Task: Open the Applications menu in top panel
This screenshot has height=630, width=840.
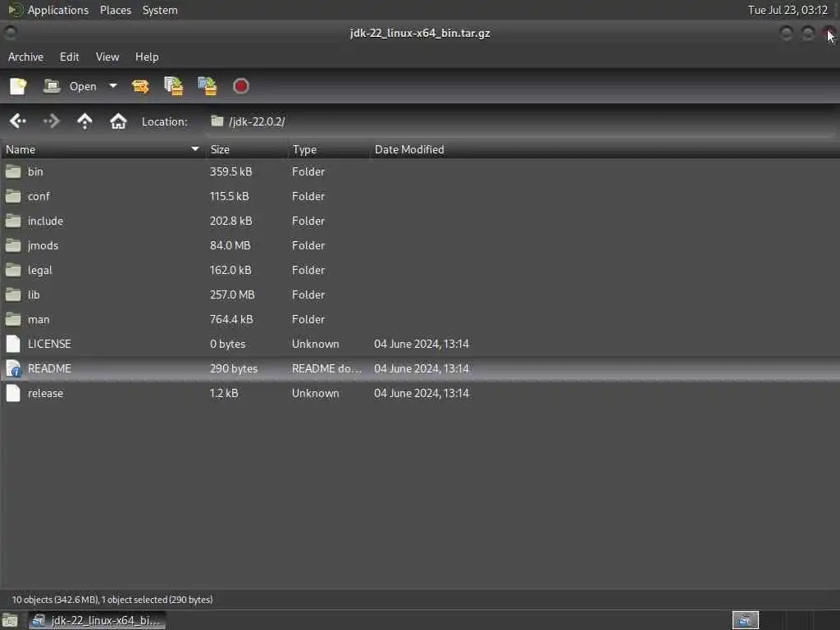Action: (48, 10)
